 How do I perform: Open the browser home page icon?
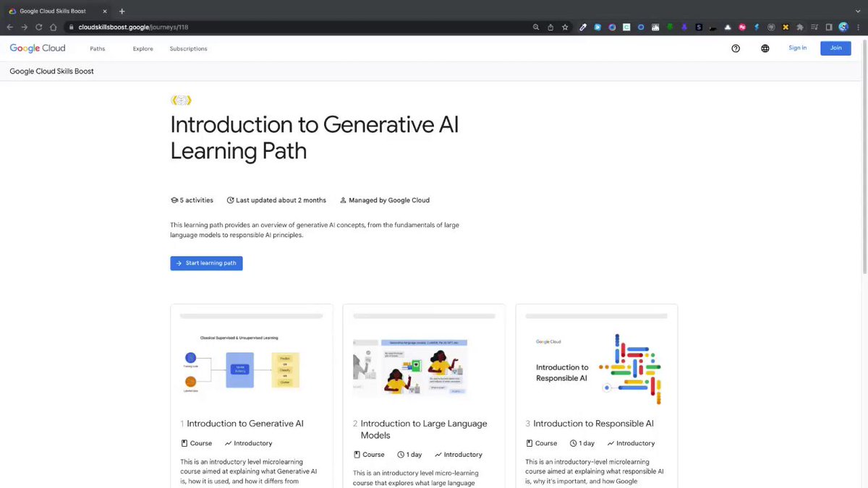click(x=53, y=27)
